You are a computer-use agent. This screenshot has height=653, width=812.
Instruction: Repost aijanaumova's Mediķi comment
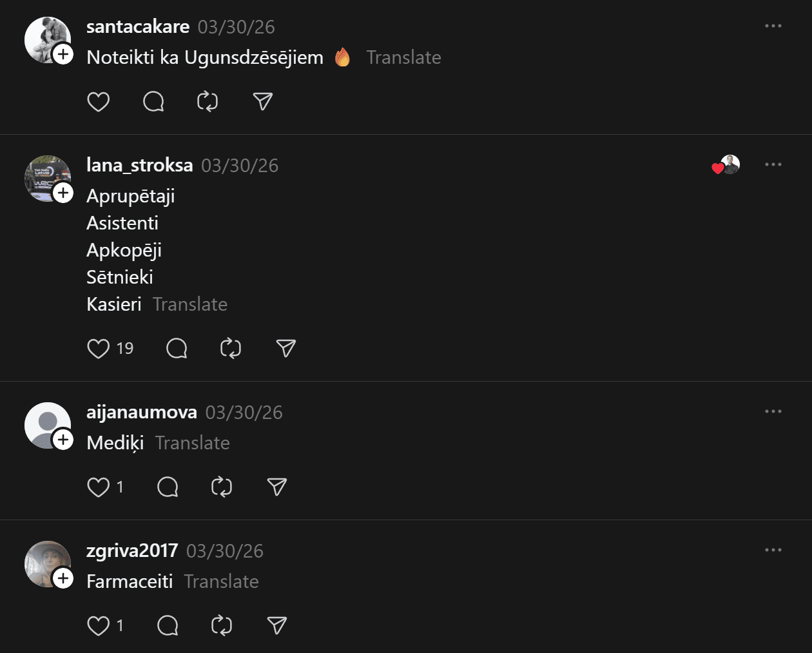click(x=222, y=487)
